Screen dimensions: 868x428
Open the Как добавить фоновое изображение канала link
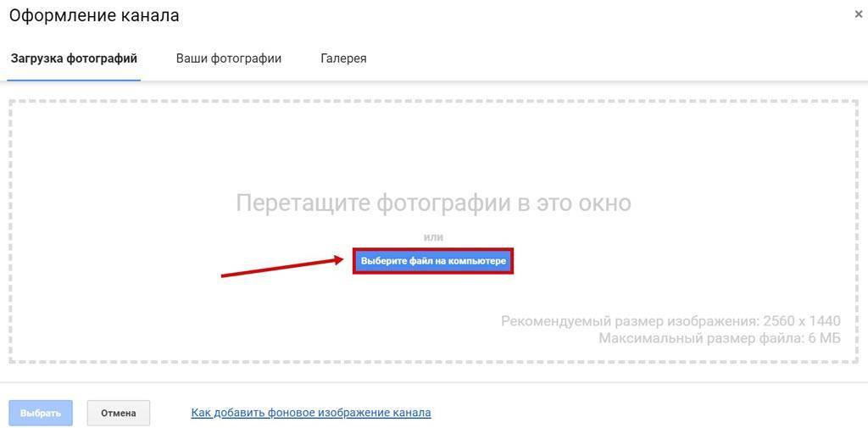coord(311,413)
